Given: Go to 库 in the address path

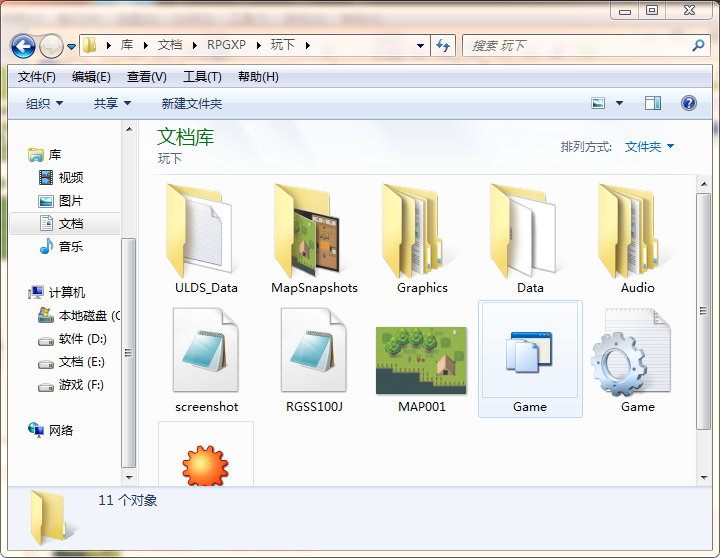Looking at the screenshot, I should (127, 45).
